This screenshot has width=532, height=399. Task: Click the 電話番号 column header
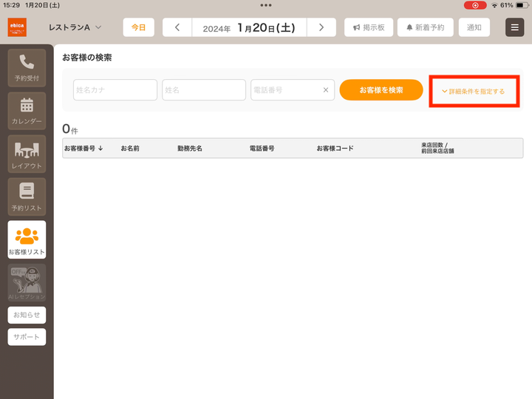(262, 149)
